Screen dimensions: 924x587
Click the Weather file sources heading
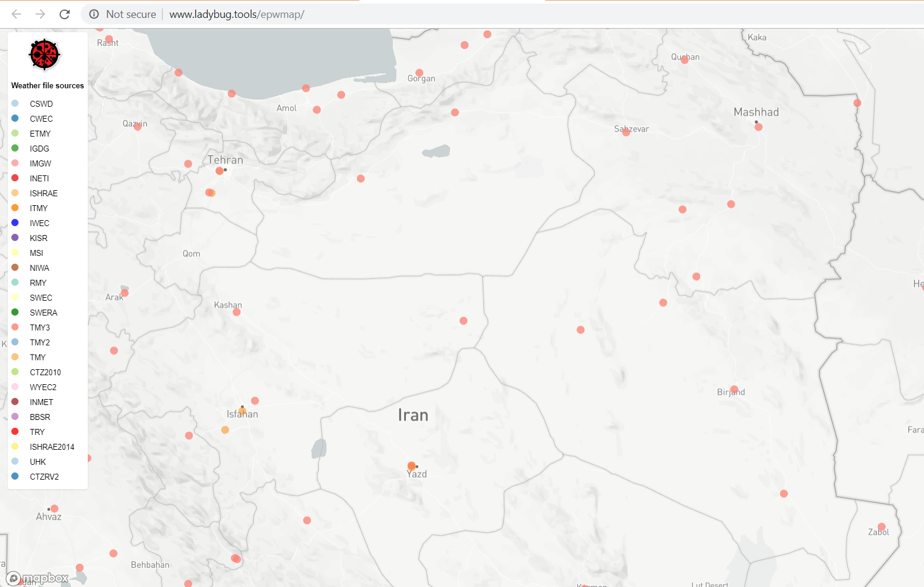48,86
